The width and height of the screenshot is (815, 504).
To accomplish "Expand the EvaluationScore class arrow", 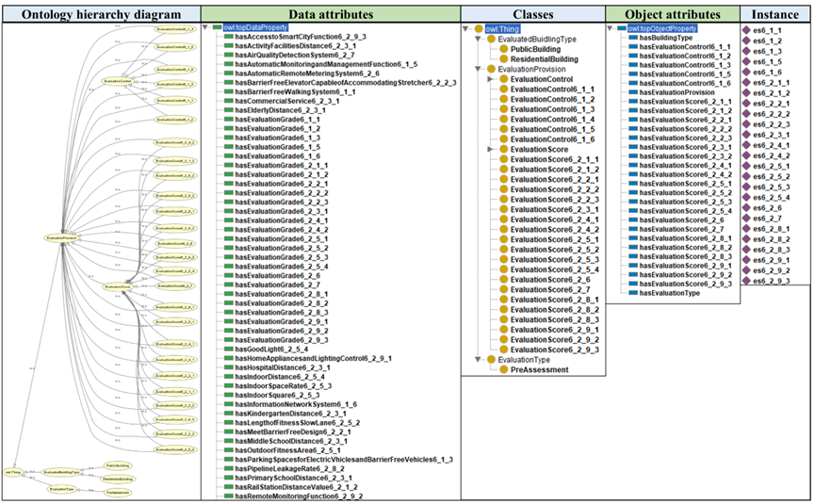I will (491, 149).
